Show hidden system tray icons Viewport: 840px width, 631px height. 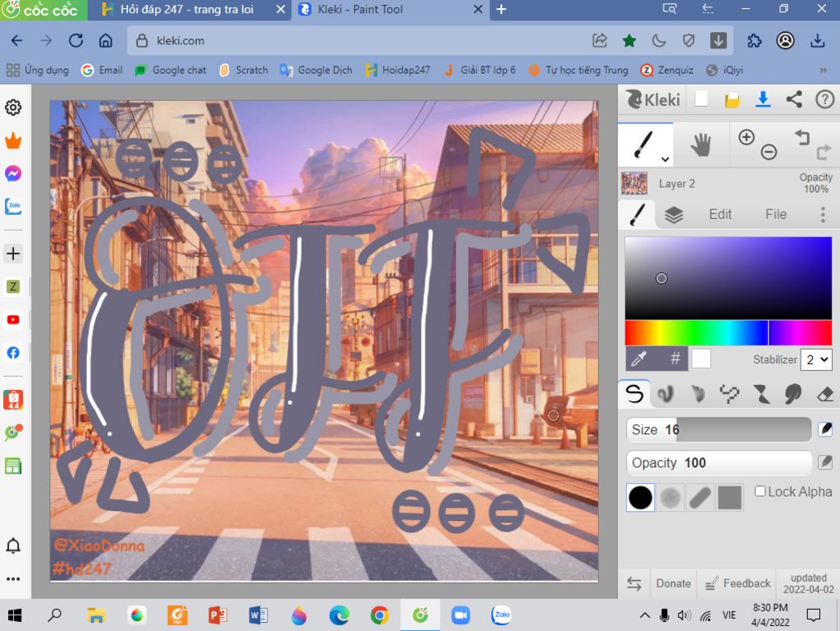(645, 615)
